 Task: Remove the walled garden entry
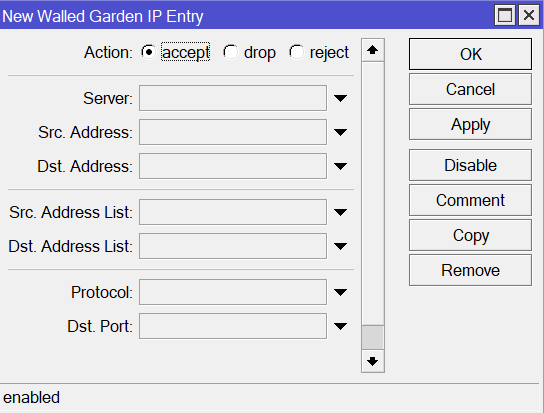470,270
